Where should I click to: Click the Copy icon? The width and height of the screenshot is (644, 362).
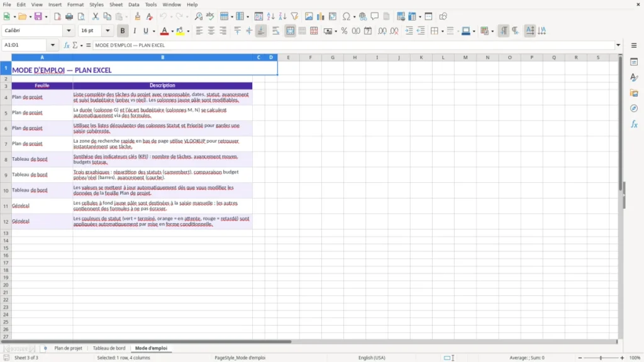[x=107, y=16]
